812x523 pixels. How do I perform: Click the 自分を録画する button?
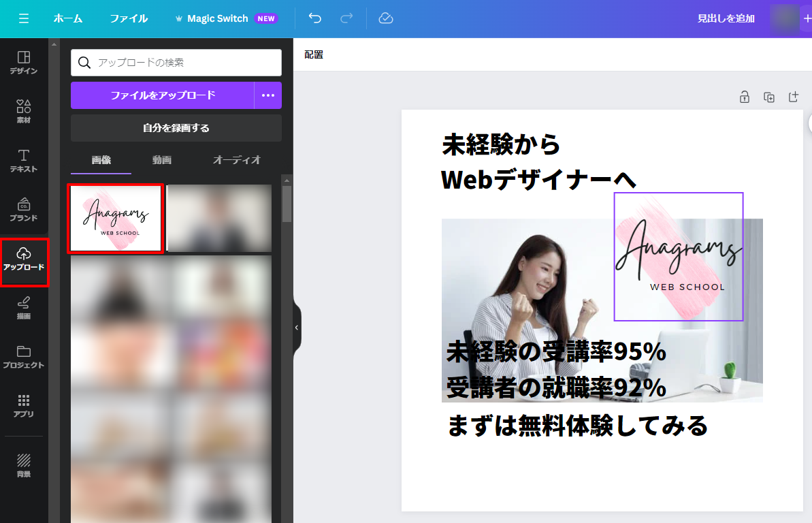coord(176,128)
